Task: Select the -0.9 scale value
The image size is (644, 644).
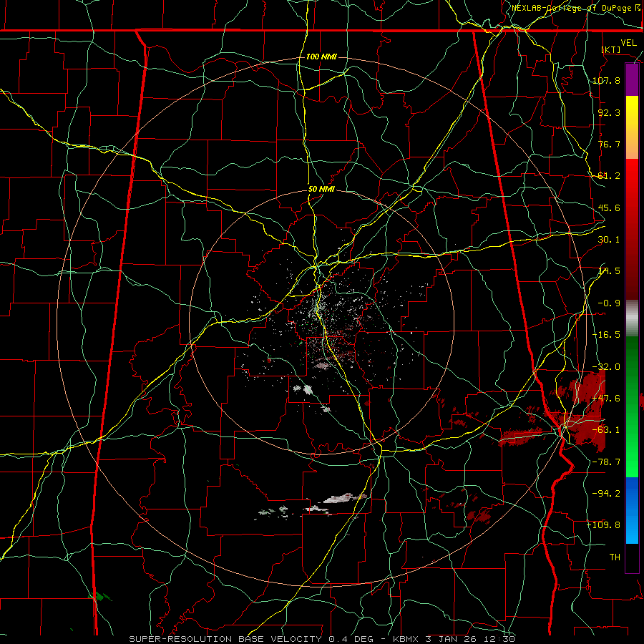Action: pyautogui.click(x=609, y=303)
